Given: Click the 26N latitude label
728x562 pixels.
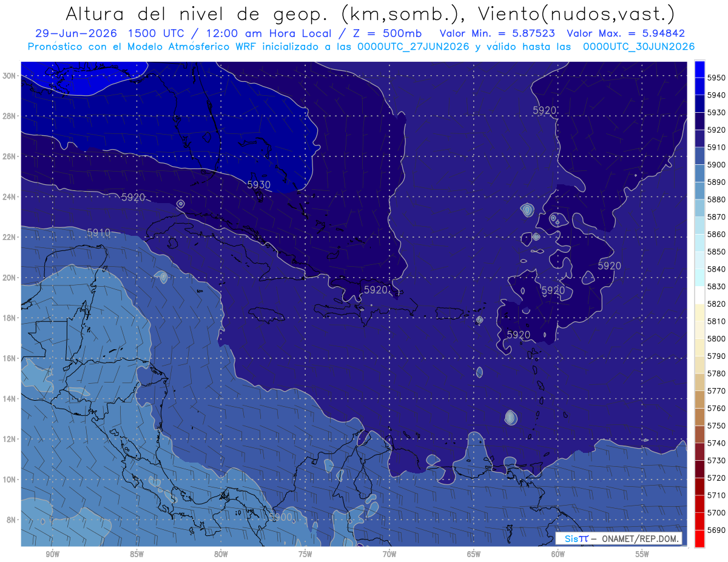Looking at the screenshot, I should pyautogui.click(x=10, y=156).
